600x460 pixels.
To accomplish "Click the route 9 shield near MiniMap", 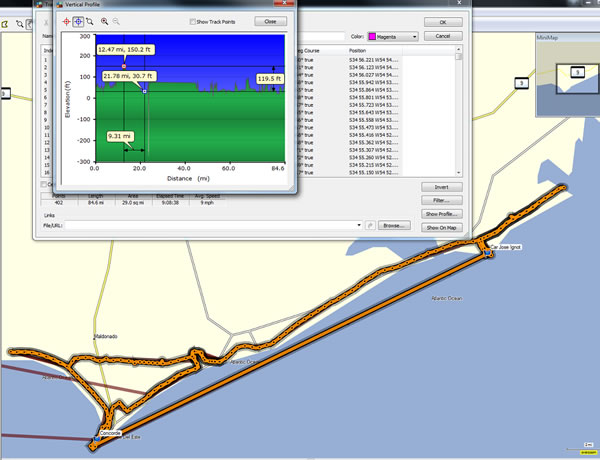I will (521, 83).
